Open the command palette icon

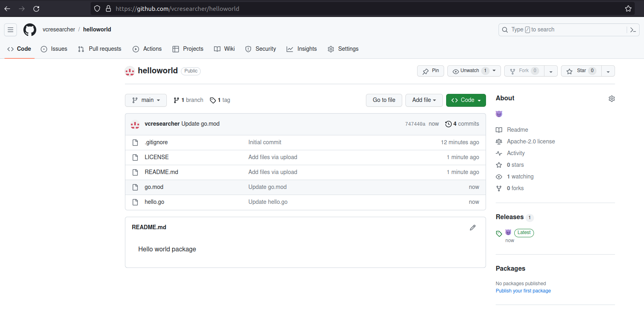633,30
